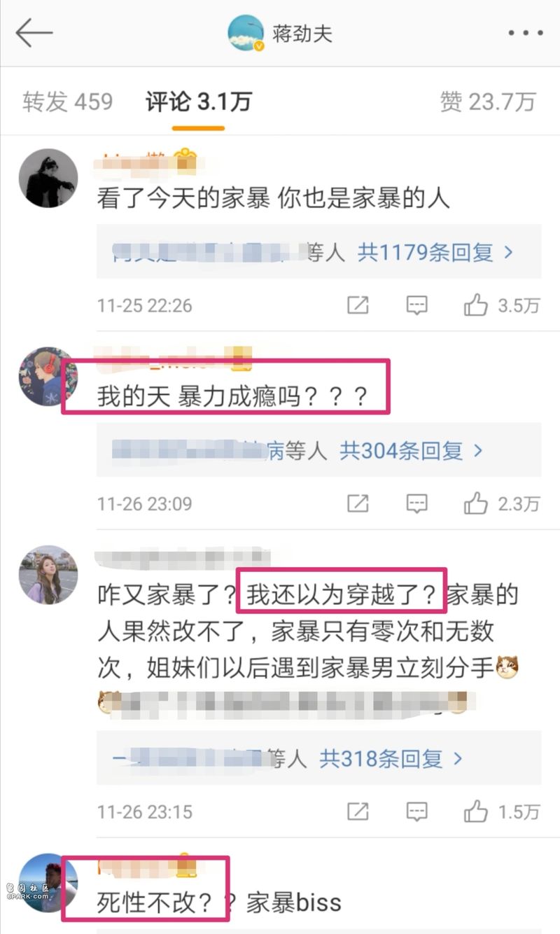Open avatar of 暴力成瘾吗 commenter
This screenshot has height=934, width=560.
pos(48,376)
